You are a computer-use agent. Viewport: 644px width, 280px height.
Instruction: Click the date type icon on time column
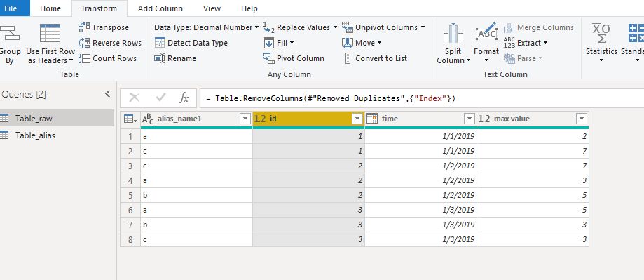point(372,119)
